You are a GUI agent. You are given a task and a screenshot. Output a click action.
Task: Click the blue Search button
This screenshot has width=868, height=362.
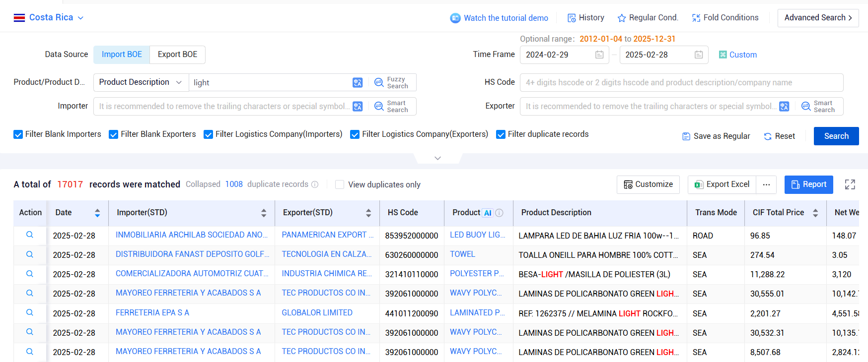[836, 136]
